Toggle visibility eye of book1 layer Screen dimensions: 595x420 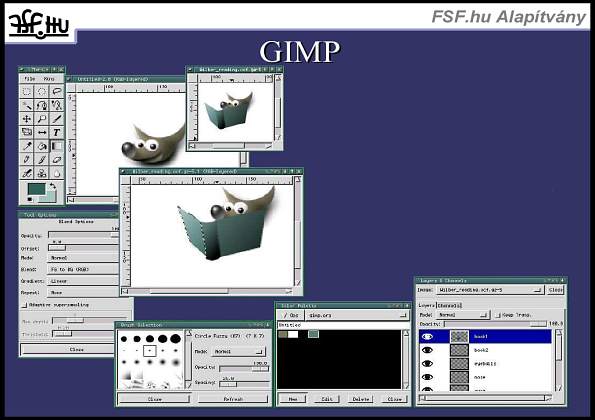(427, 337)
